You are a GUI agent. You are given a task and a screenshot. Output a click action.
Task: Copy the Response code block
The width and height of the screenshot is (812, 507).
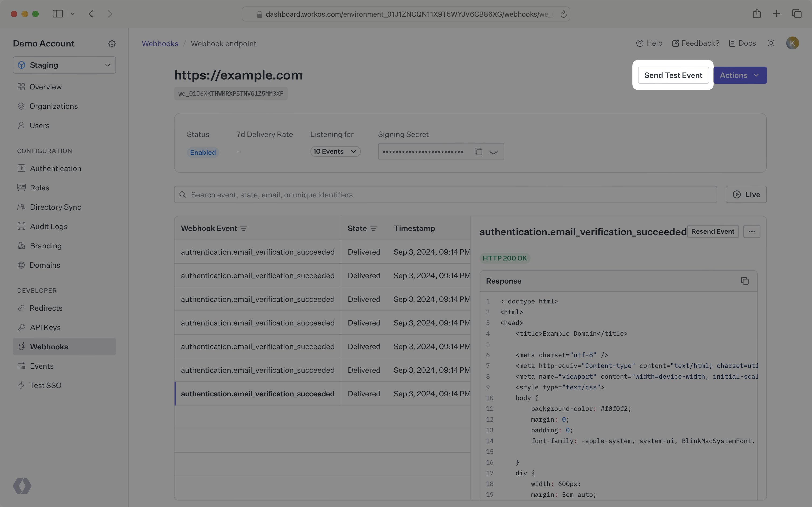(x=745, y=281)
